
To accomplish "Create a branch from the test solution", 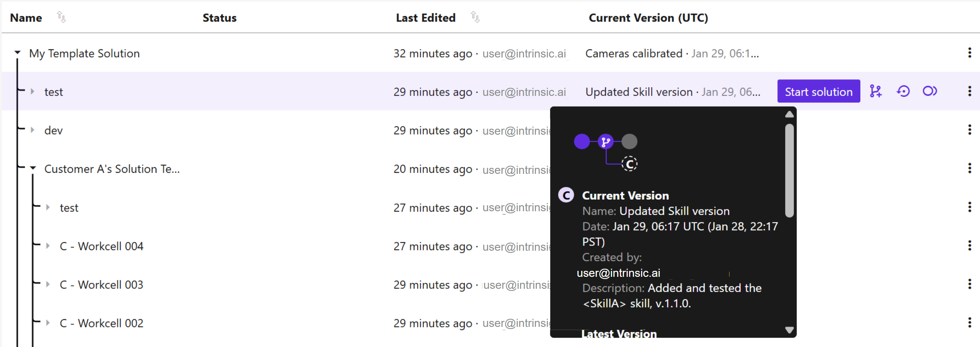I will [876, 91].
